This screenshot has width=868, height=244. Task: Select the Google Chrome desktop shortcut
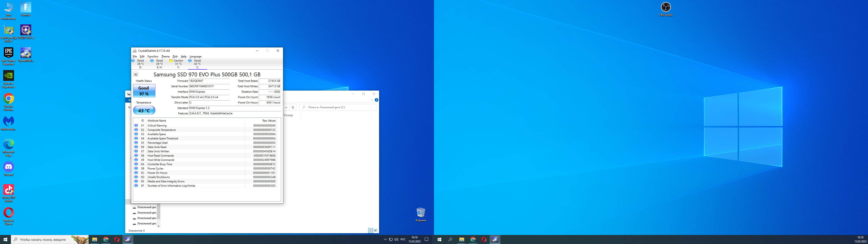click(8, 102)
